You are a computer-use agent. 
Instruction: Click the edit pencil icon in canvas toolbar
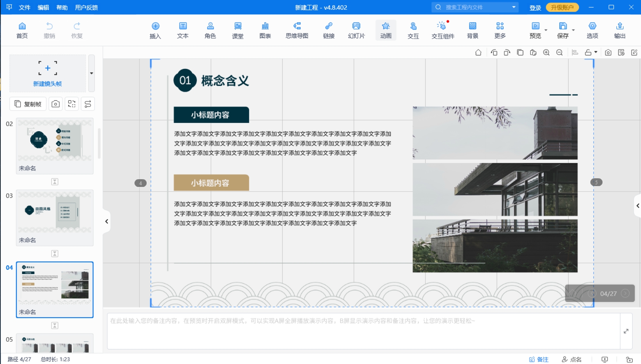[634, 53]
